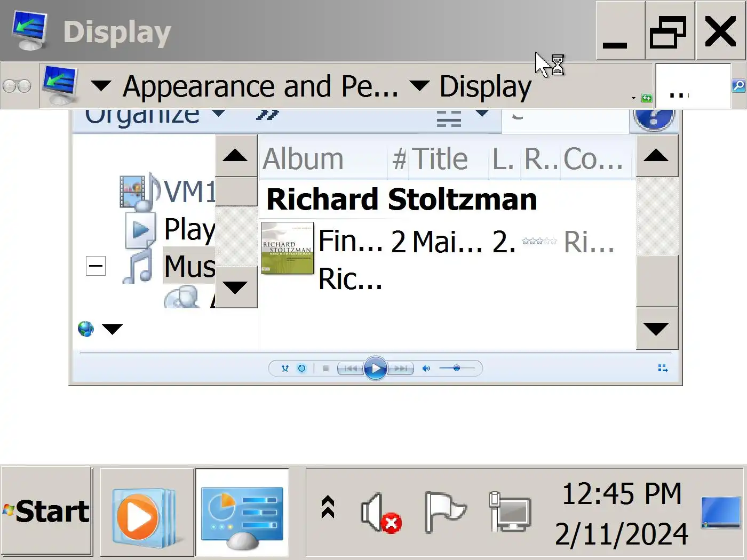
Task: Sort by the Contributing artist column
Action: click(x=596, y=159)
